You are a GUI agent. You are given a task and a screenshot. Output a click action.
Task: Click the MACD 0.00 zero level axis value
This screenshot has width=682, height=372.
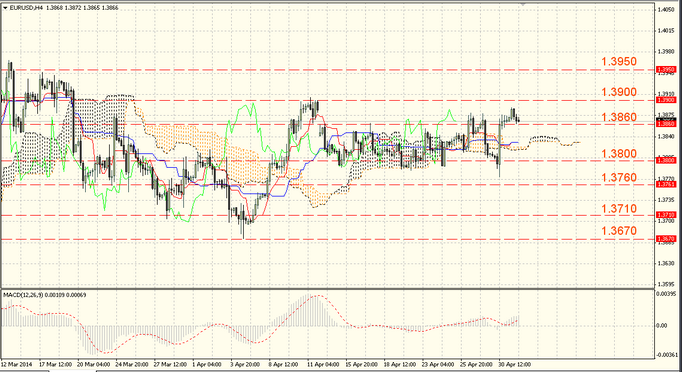[662, 325]
